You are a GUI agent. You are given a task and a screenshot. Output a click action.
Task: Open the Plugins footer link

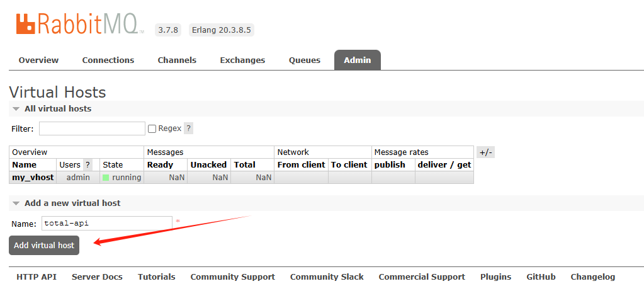[x=495, y=277]
